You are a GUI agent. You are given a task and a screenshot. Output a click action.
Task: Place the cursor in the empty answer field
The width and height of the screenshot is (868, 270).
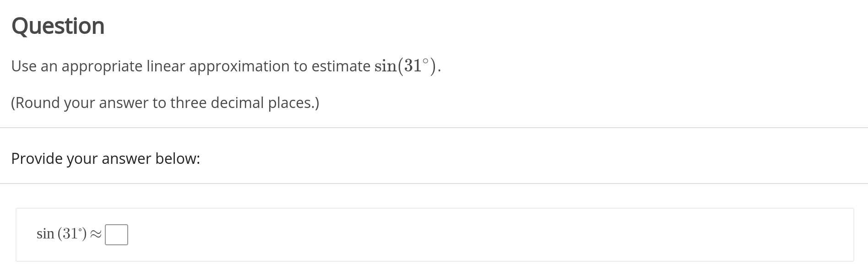pyautogui.click(x=117, y=234)
